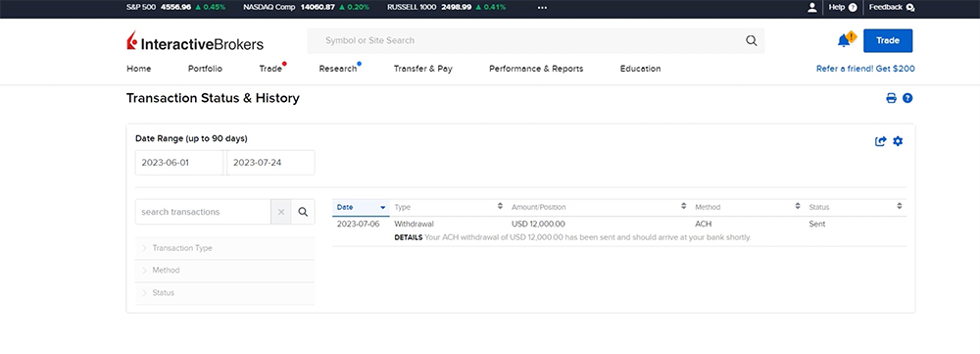
Task: Expand the Status filter
Action: [x=225, y=292]
